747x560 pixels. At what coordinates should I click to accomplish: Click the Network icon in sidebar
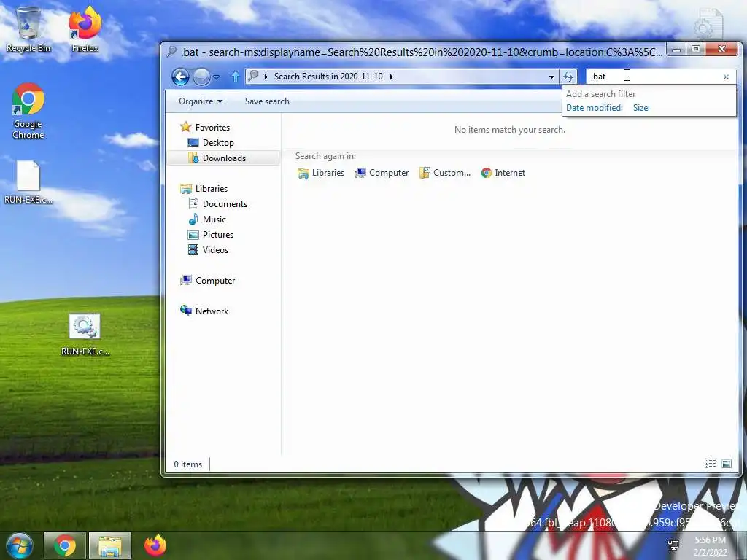[x=186, y=311]
